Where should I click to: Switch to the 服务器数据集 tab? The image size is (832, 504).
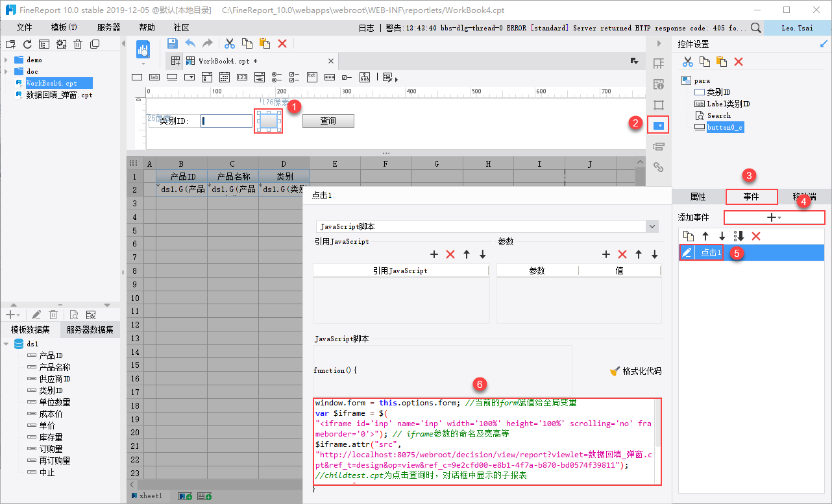(x=90, y=330)
